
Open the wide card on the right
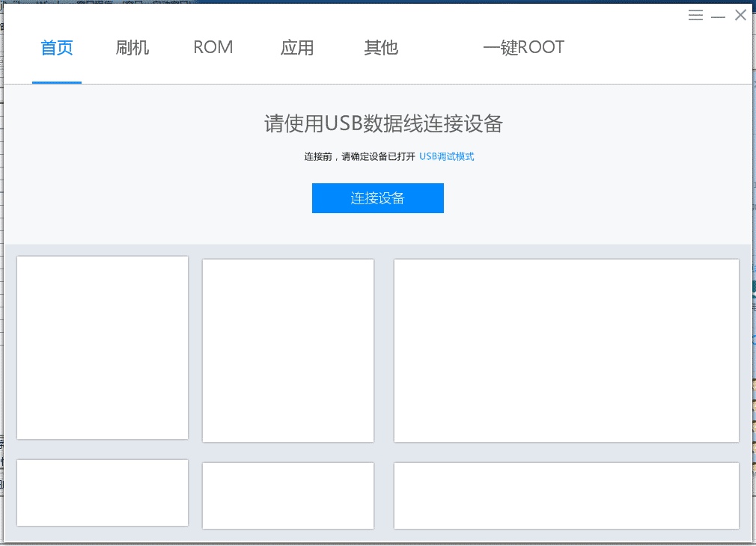coord(567,350)
